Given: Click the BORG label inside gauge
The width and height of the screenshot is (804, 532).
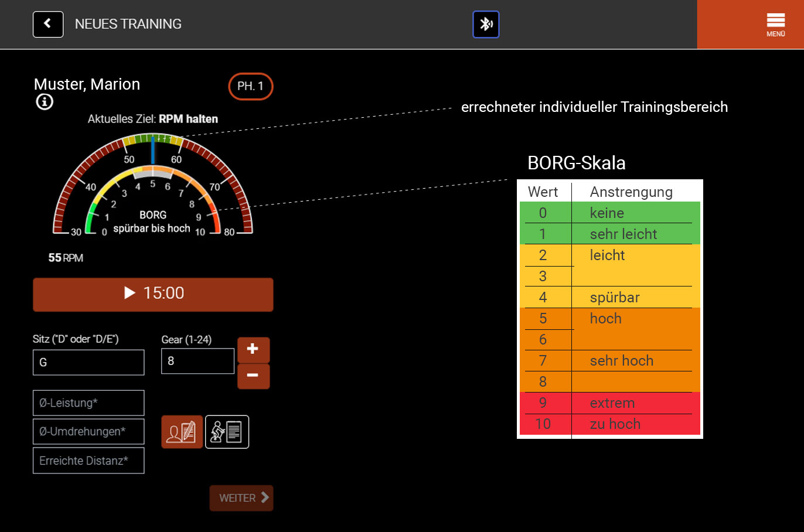Looking at the screenshot, I should click(152, 215).
